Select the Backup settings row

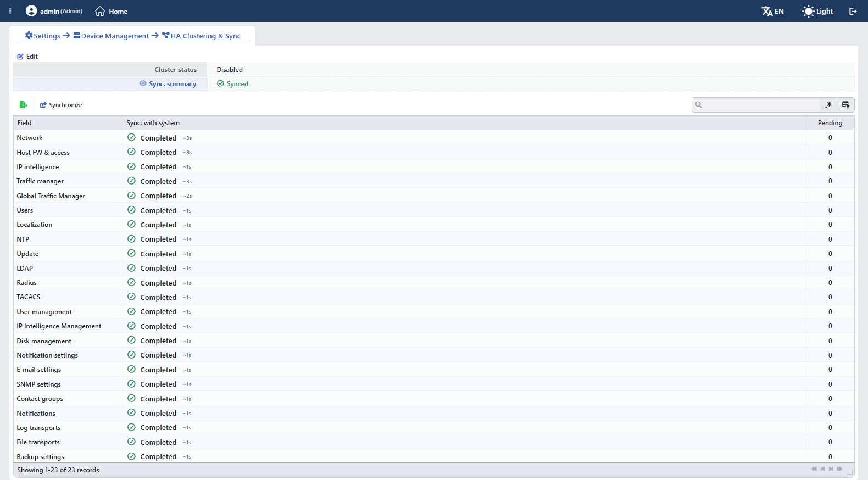[434, 456]
